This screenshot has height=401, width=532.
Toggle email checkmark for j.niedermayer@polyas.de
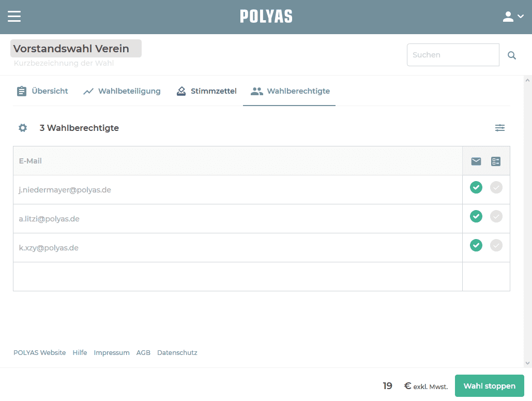click(476, 187)
